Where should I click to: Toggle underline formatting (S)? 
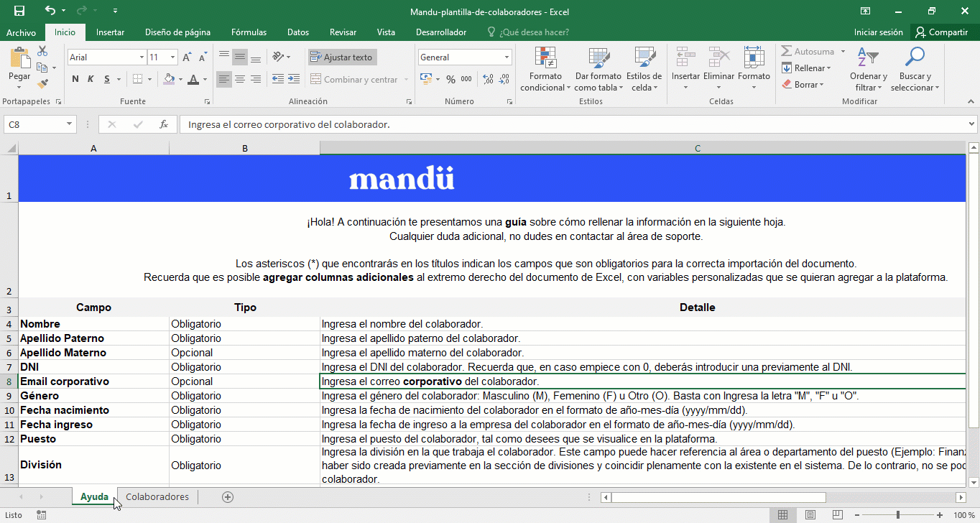coord(107,79)
